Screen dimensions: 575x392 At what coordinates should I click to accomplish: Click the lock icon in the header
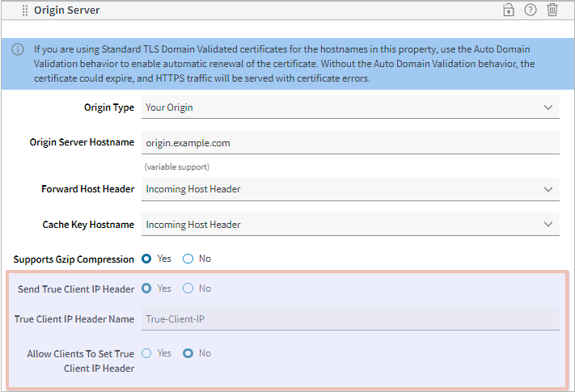509,11
